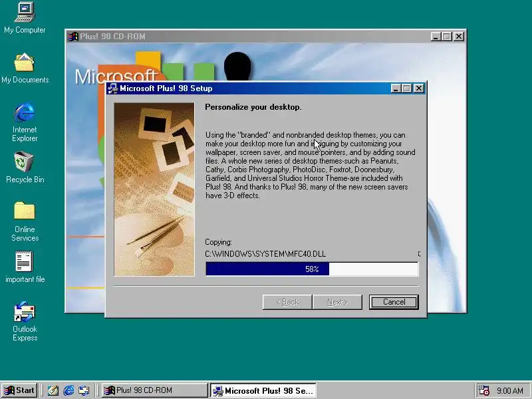Screen dimensions: 532x399
Task: Click the Copying: label
Action: tap(218, 242)
